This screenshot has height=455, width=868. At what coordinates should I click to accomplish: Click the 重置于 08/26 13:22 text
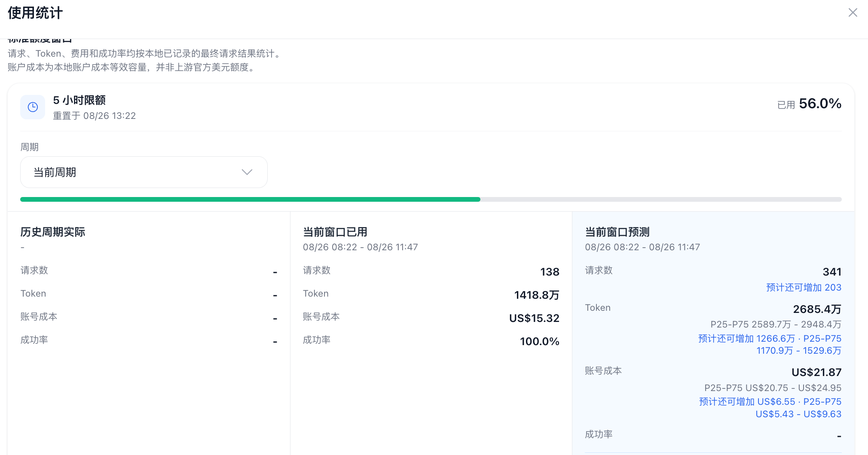tap(95, 116)
